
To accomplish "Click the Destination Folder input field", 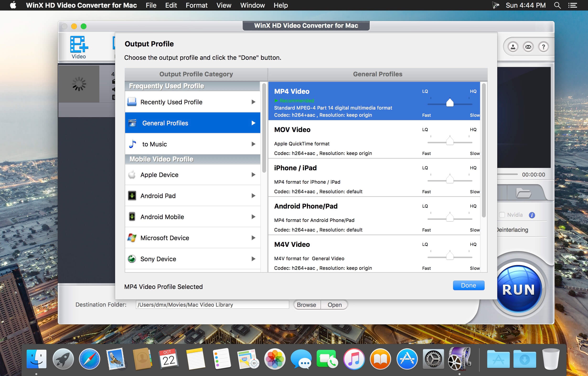I will 213,305.
